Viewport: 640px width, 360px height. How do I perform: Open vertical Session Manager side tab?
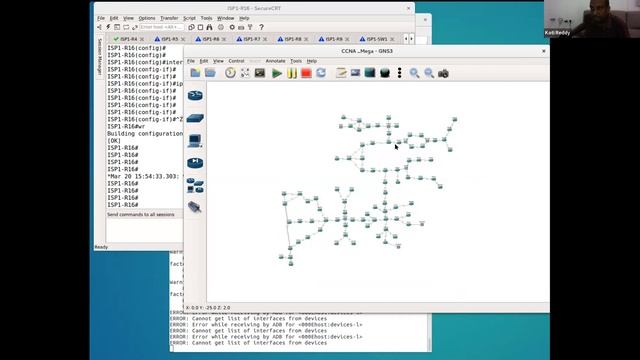(x=100, y=57)
